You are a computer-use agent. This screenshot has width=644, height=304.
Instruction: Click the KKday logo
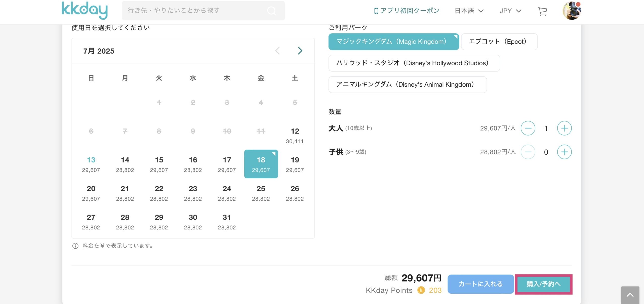coord(85,10)
